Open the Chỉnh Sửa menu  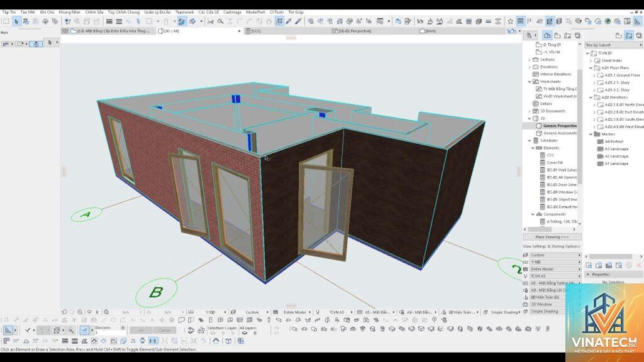click(x=94, y=13)
